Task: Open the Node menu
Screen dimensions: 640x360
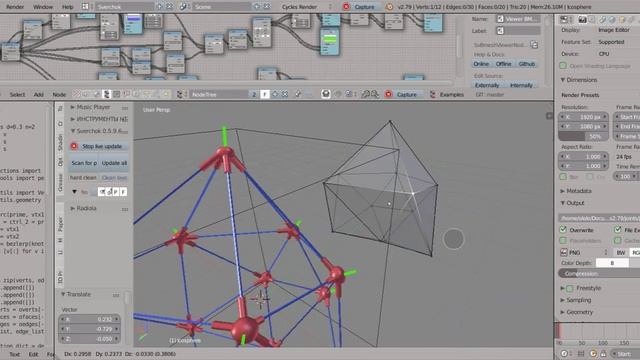Action: [59, 95]
